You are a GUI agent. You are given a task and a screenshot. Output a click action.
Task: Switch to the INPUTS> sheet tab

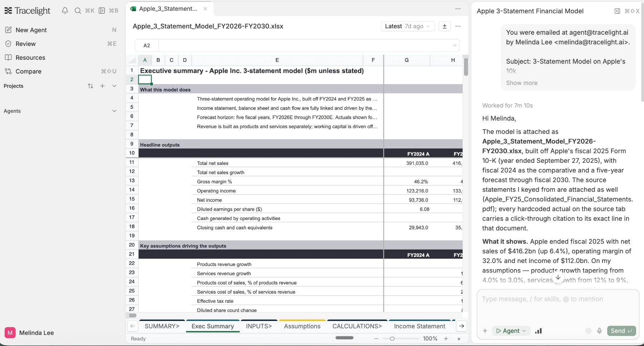(x=259, y=326)
